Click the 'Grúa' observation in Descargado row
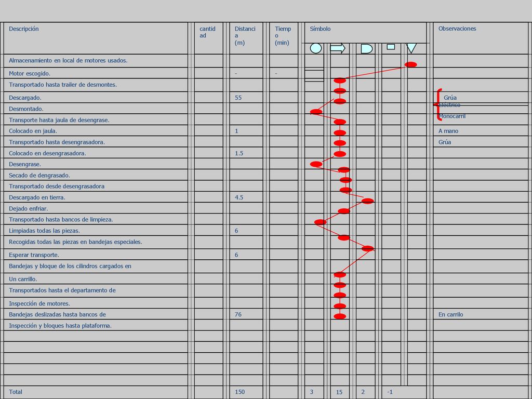This screenshot has width=532, height=399. click(x=450, y=98)
